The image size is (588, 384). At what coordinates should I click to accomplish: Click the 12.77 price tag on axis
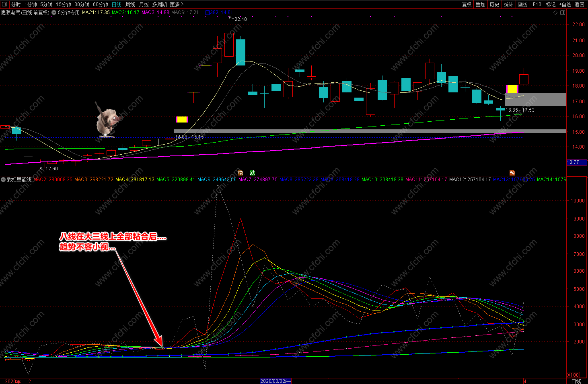pyautogui.click(x=576, y=162)
